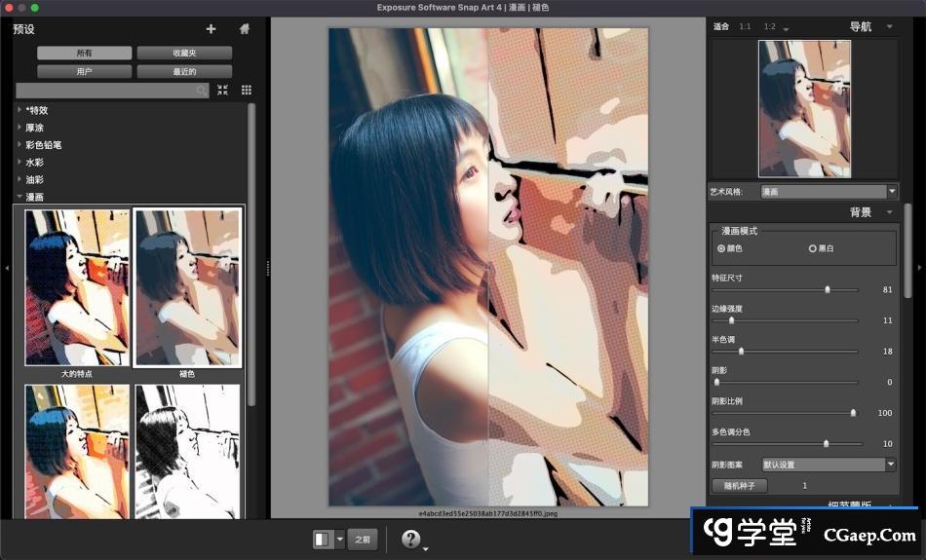
Task: Open the 阴影图案 dropdown
Action: point(829,465)
